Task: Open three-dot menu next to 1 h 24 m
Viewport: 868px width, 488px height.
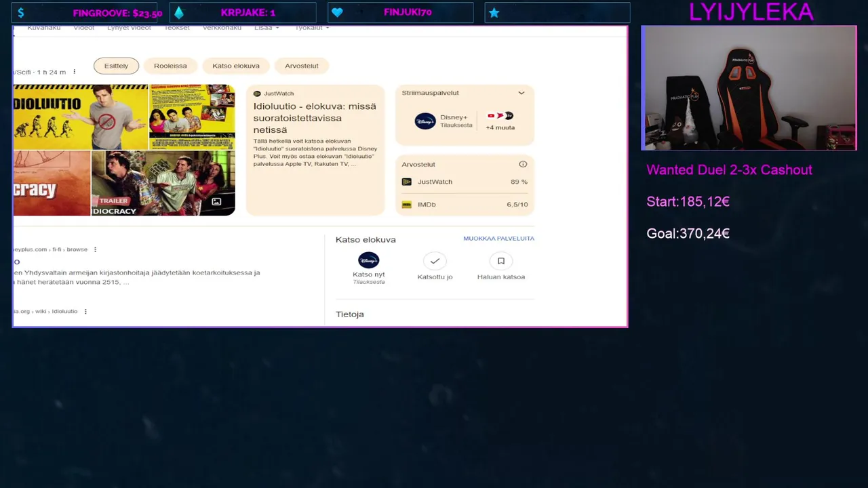Action: click(75, 72)
